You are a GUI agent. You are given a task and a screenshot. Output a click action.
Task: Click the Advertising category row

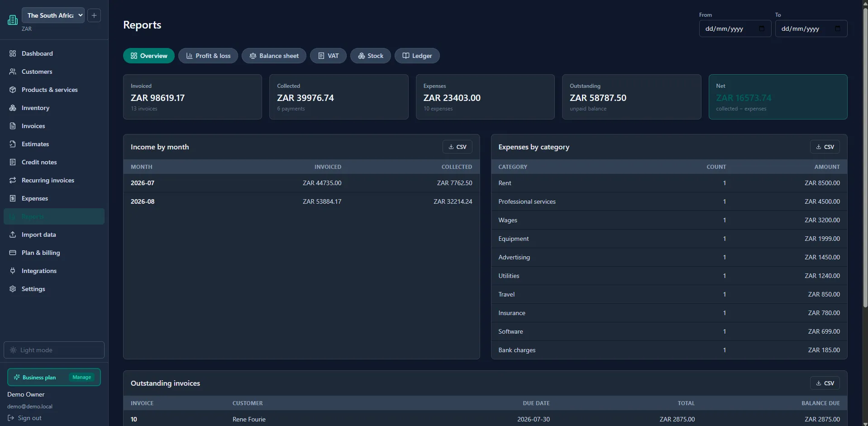click(669, 257)
